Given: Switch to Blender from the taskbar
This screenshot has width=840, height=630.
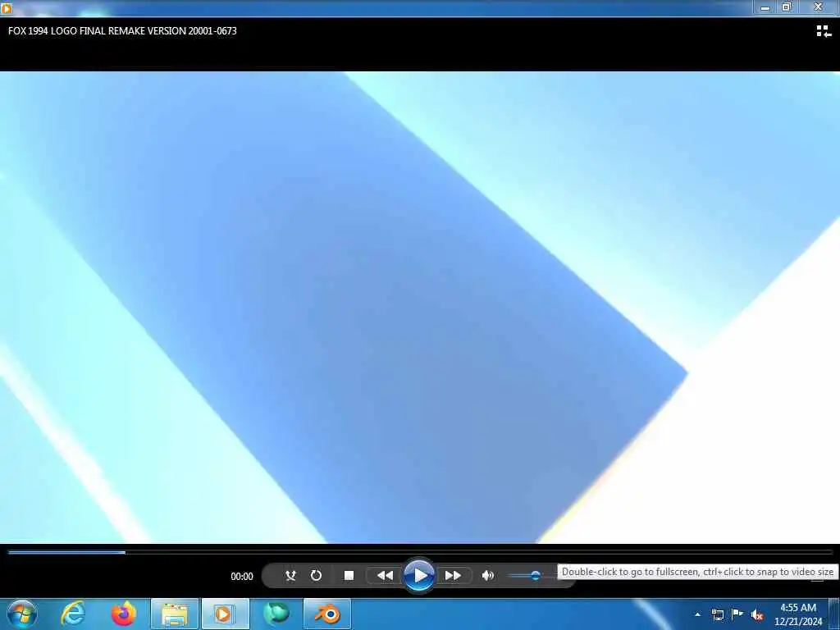Looking at the screenshot, I should coord(326,614).
